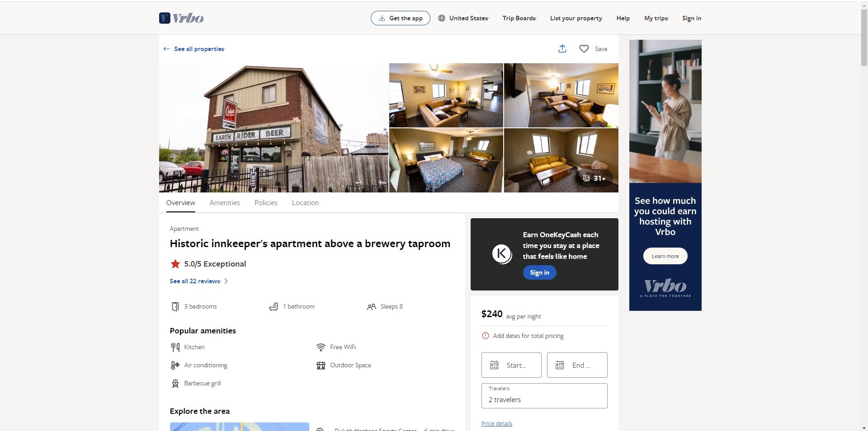Switch to the Policies tab
Viewport: 868px width, 431px height.
[x=266, y=203]
